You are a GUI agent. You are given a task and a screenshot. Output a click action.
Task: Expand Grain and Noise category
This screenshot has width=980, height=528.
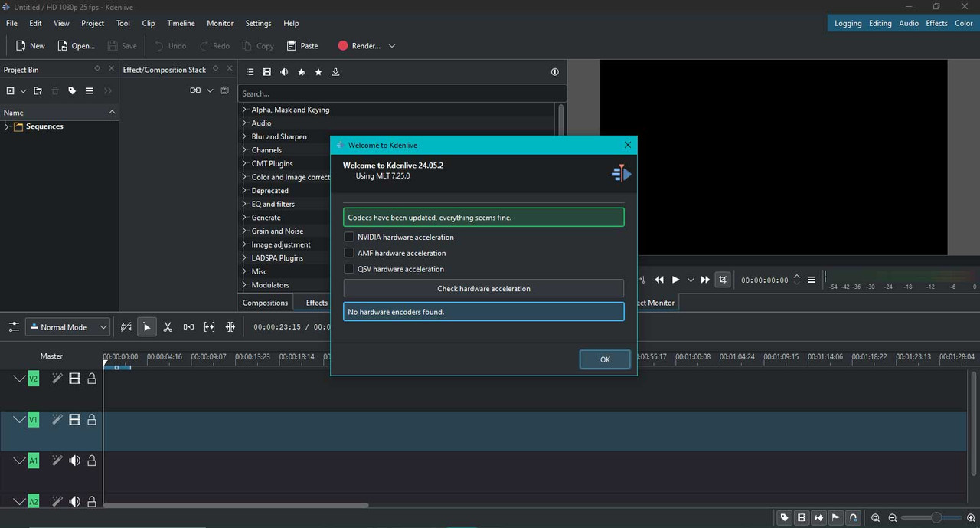pyautogui.click(x=244, y=231)
